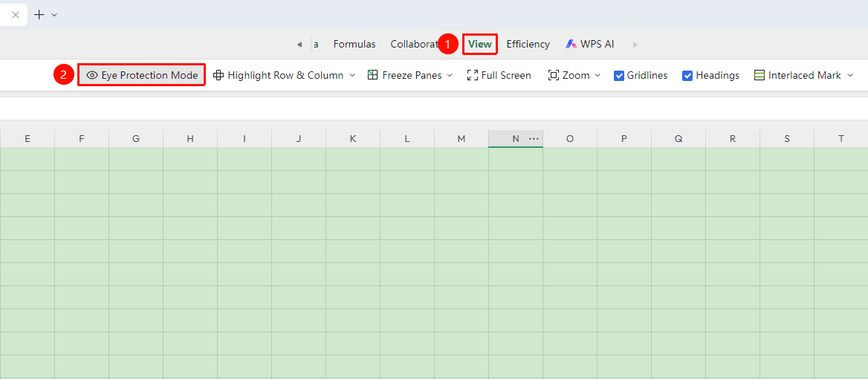
Task: Click the Zoom button
Action: (x=569, y=75)
